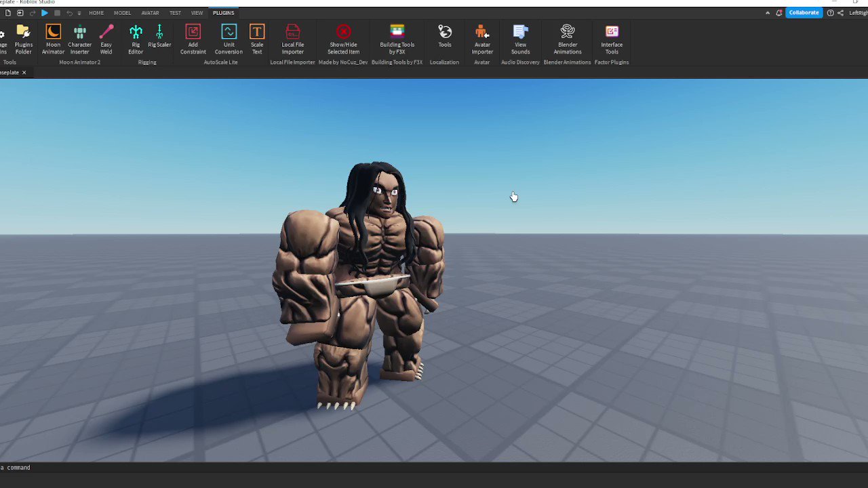Click the Share icon
This screenshot has height=488, width=868.
point(841,13)
